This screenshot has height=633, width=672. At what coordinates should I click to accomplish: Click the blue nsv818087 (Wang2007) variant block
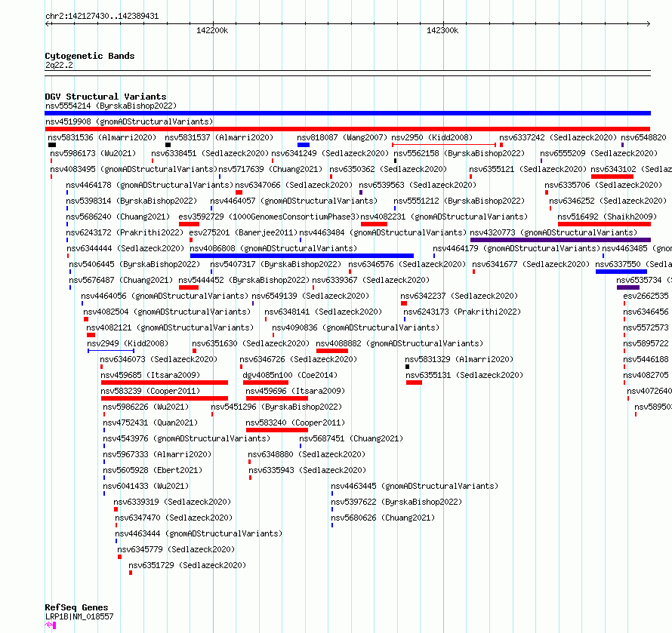click(304, 145)
